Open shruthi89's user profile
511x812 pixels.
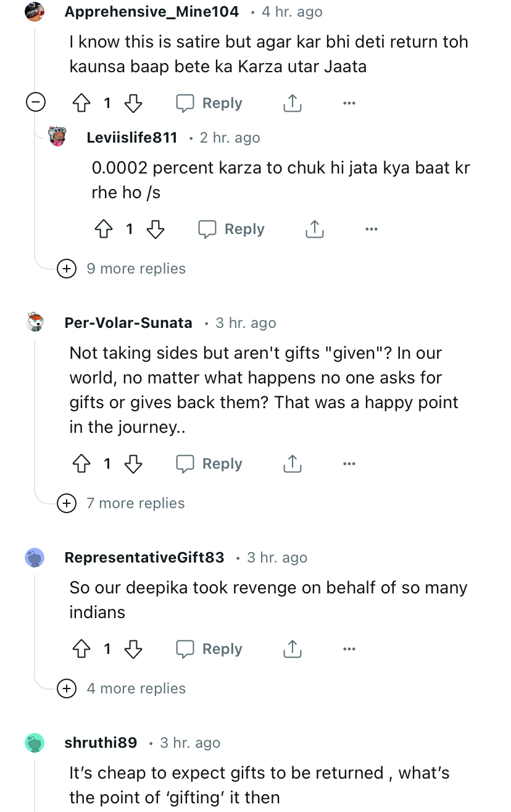[101, 743]
